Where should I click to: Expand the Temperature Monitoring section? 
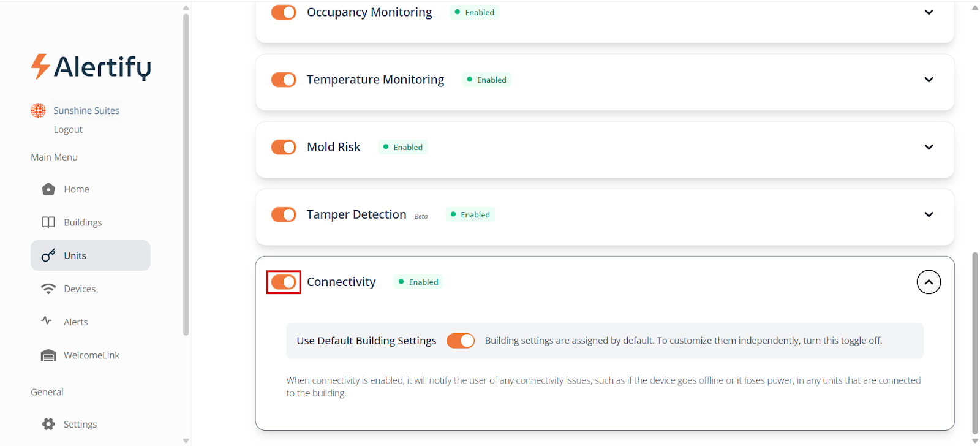click(x=929, y=80)
